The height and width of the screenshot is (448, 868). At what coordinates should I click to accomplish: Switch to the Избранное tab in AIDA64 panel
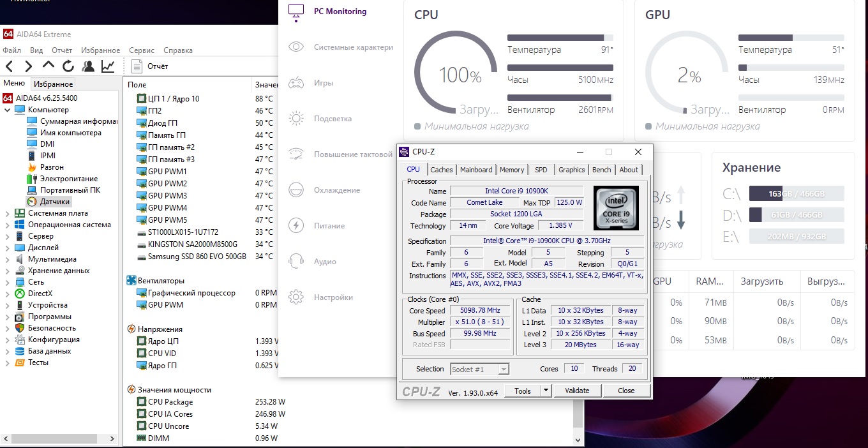pos(54,84)
